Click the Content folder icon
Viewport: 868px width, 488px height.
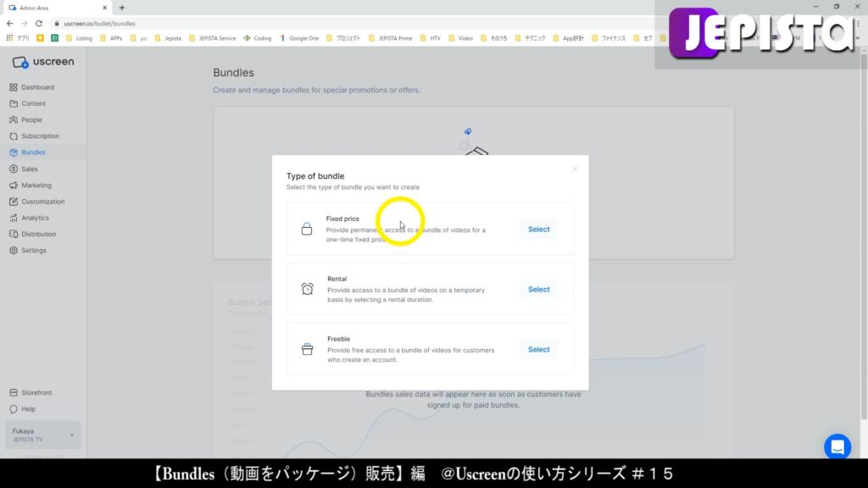14,103
